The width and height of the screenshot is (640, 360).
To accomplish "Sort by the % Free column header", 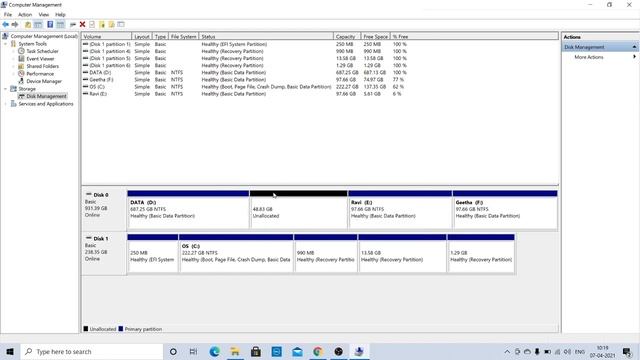I will point(474,36).
